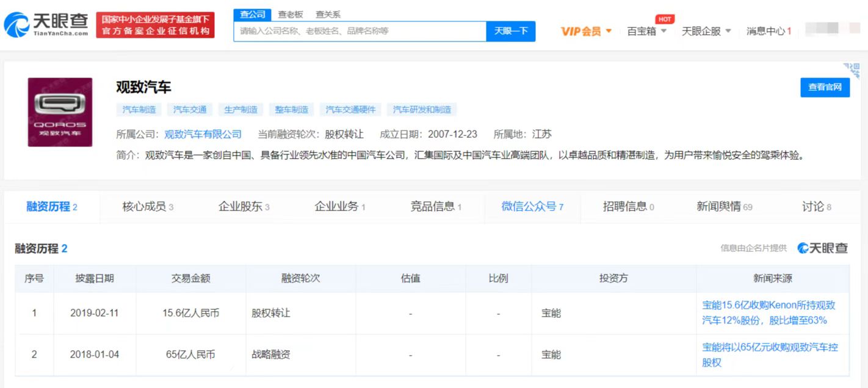
Task: Click investor 宝能 in the 2019-02-11 row
Action: [x=551, y=313]
